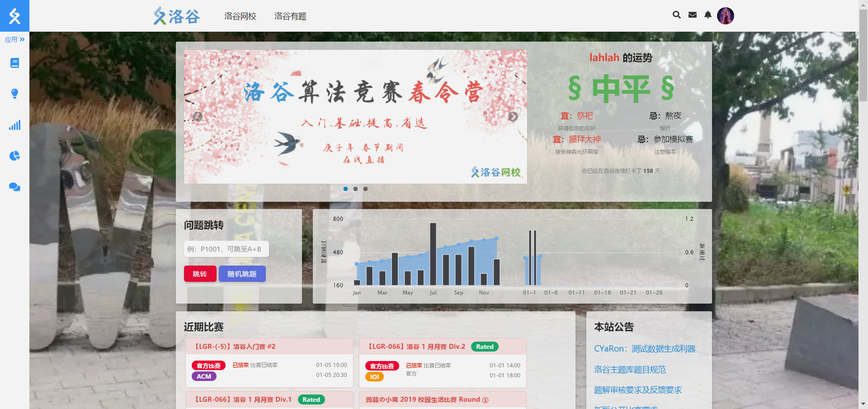This screenshot has width=868, height=409.
Task: Click the 本站公告 heading
Action: (614, 327)
